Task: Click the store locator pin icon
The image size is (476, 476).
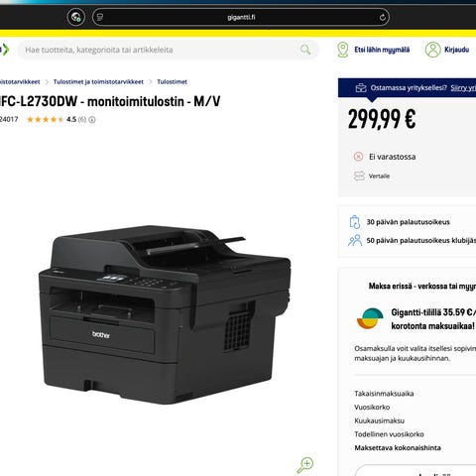Action: (x=343, y=50)
